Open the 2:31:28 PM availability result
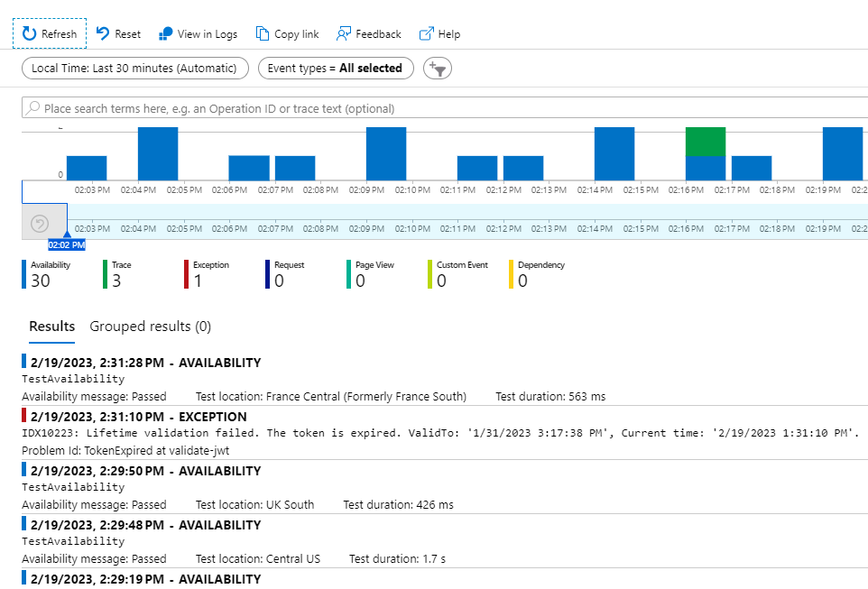 point(445,379)
